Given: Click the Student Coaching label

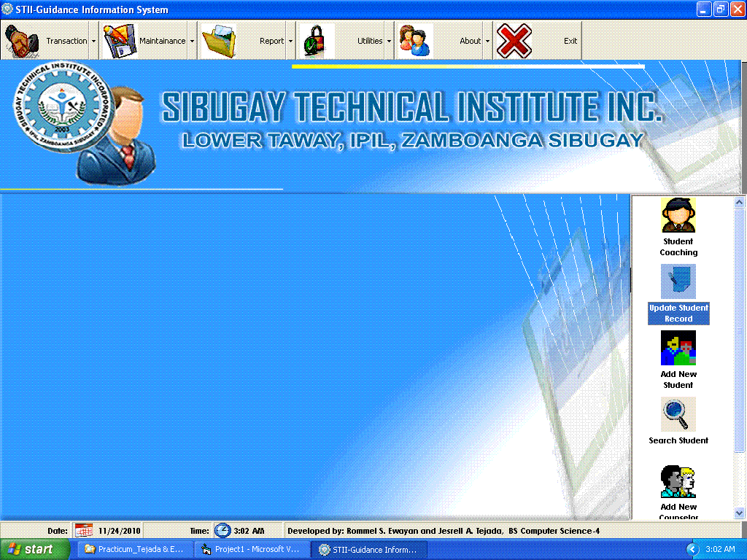Looking at the screenshot, I should [x=678, y=246].
